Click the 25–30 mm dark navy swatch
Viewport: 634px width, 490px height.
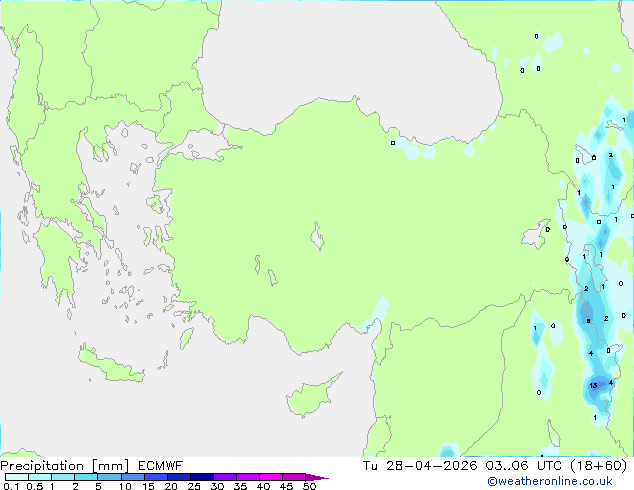(x=202, y=477)
